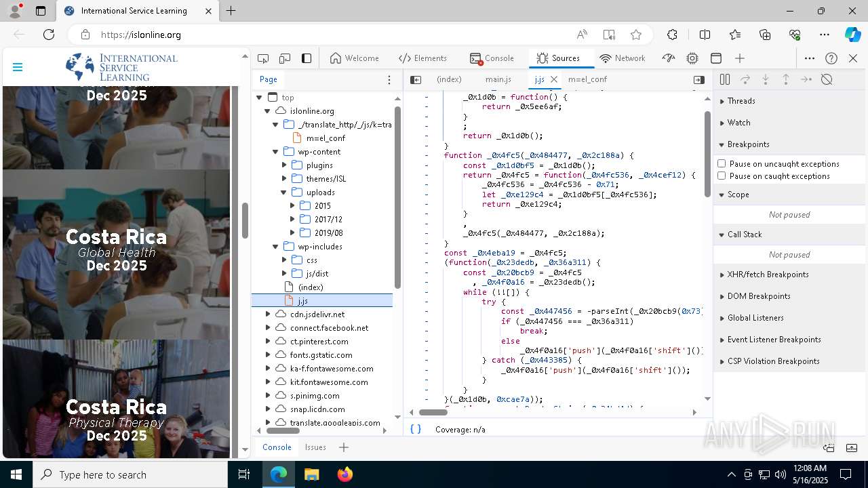
Task: Enable Pause on caught exceptions
Action: click(x=722, y=176)
